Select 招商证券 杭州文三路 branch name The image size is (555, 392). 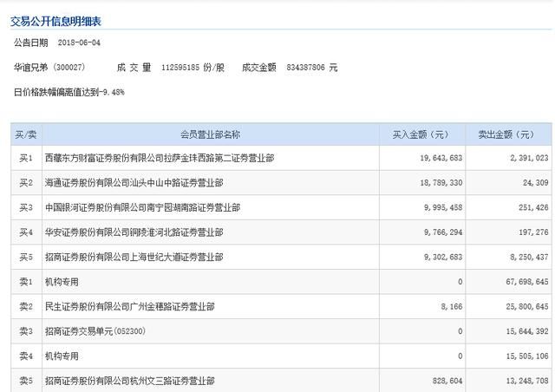(x=130, y=381)
